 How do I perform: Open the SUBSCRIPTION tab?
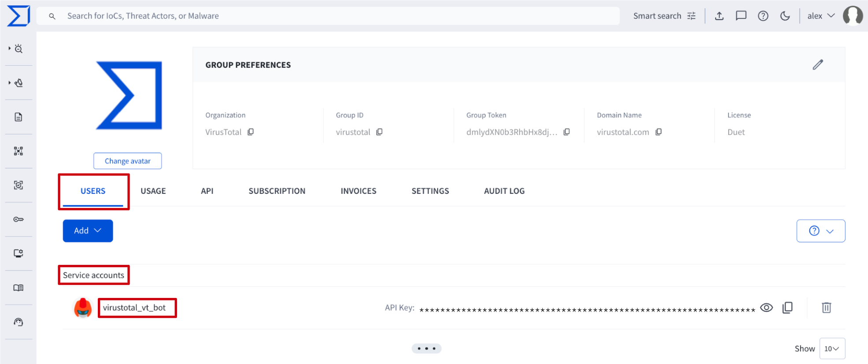point(277,191)
